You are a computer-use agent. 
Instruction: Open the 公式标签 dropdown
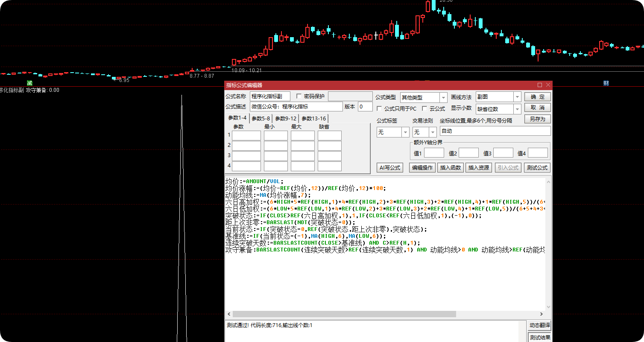click(406, 132)
